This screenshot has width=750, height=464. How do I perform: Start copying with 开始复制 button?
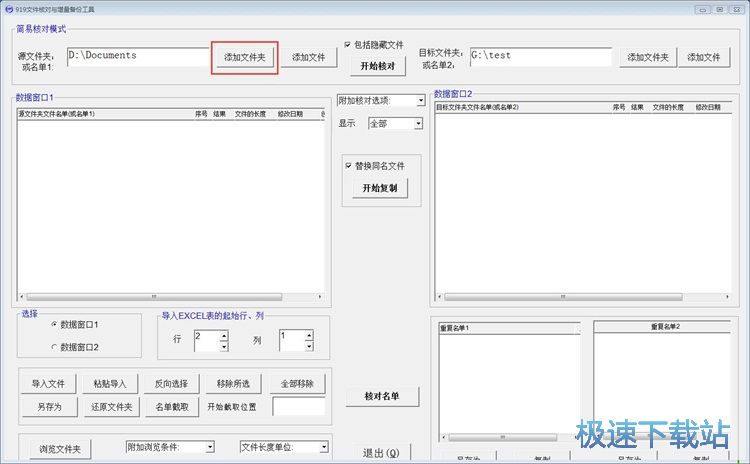380,188
